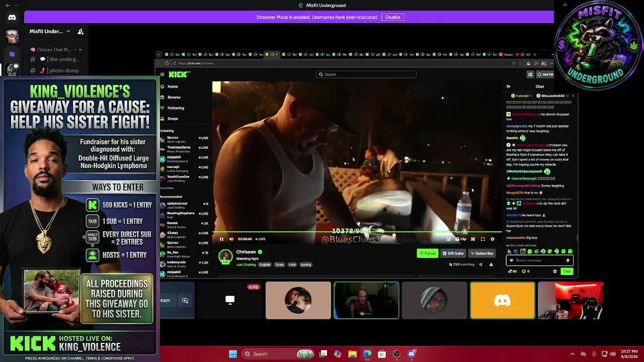Go to Kick Home page

click(173, 86)
